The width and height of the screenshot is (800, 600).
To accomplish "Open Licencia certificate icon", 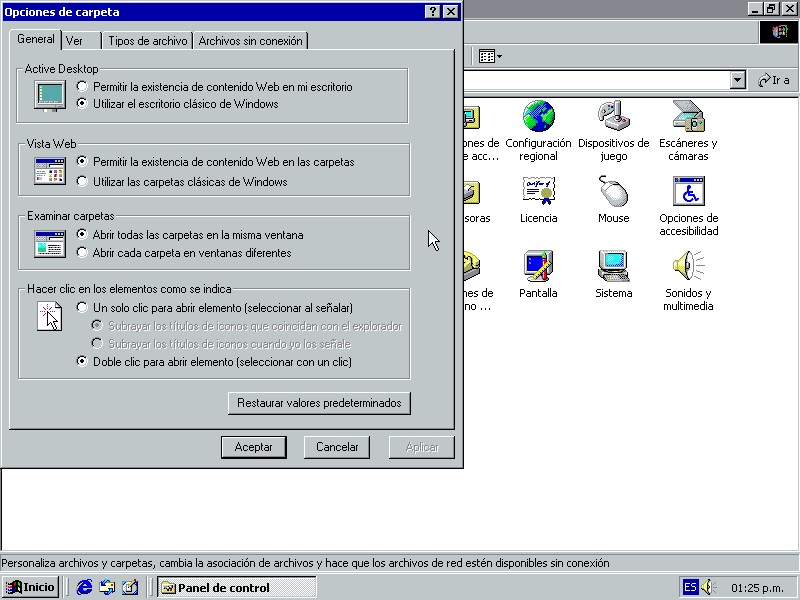I will click(538, 191).
